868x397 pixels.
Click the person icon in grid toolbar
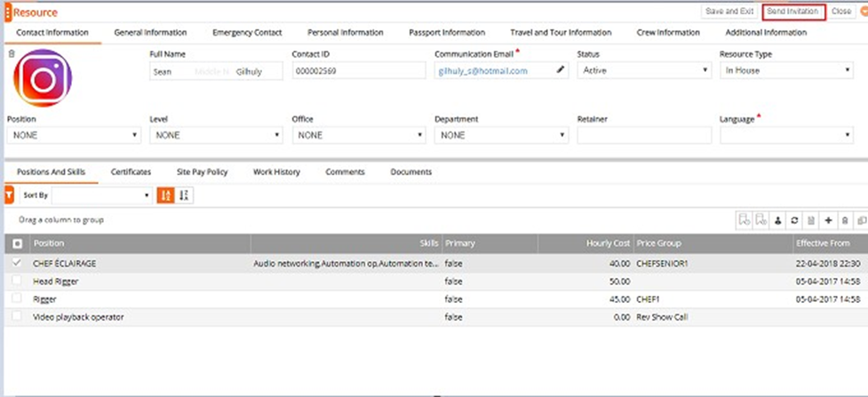(778, 219)
